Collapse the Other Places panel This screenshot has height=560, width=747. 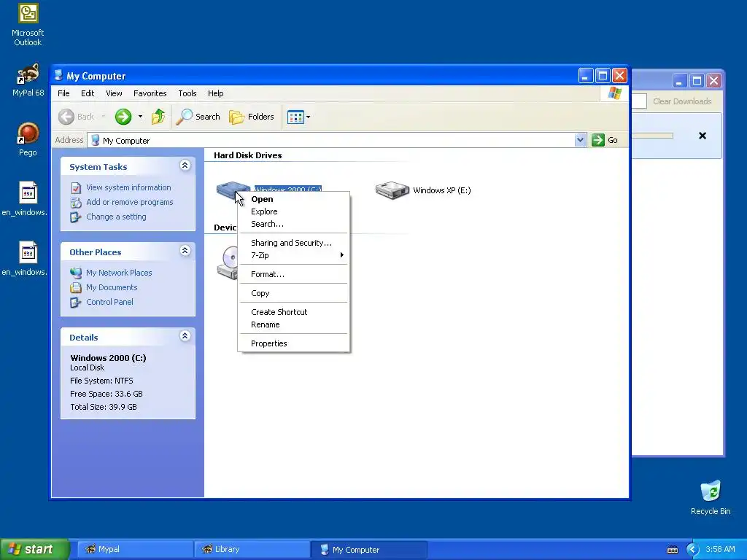coord(185,251)
